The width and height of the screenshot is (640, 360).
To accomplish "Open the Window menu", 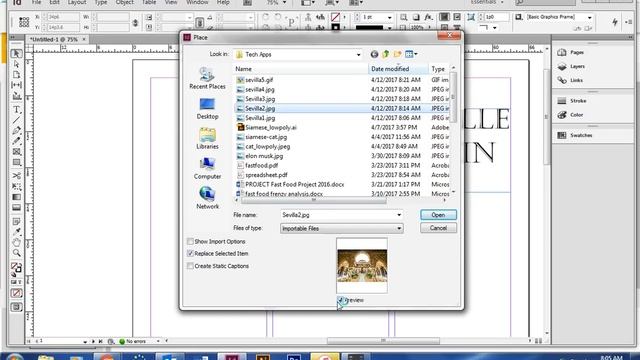I will 197,2.
